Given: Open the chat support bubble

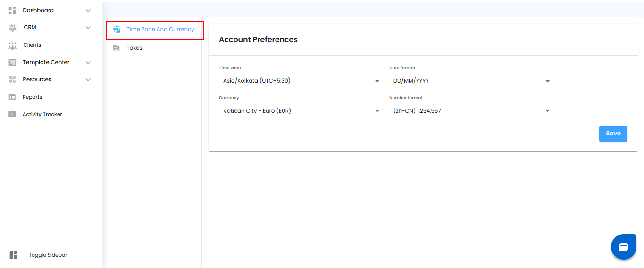Looking at the screenshot, I should coord(623,247).
